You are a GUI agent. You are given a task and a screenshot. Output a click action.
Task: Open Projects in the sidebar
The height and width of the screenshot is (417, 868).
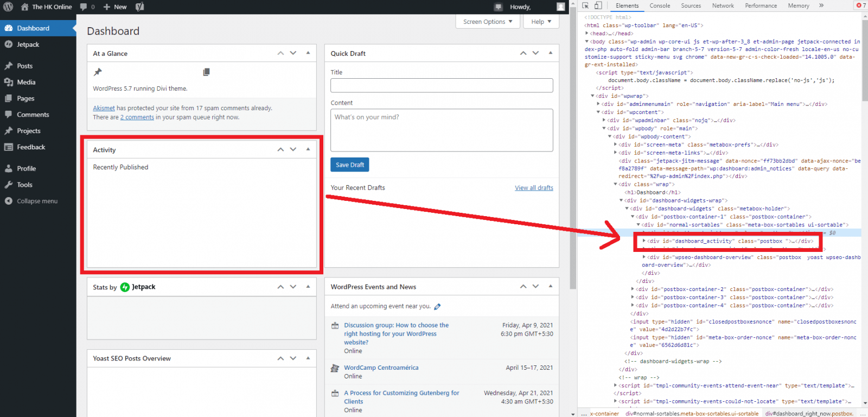tap(38, 131)
